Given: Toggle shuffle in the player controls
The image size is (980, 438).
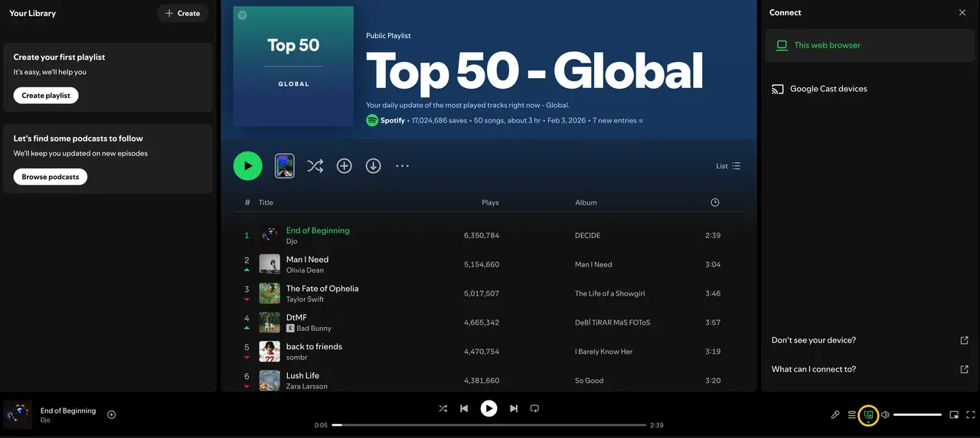Looking at the screenshot, I should coord(443,409).
